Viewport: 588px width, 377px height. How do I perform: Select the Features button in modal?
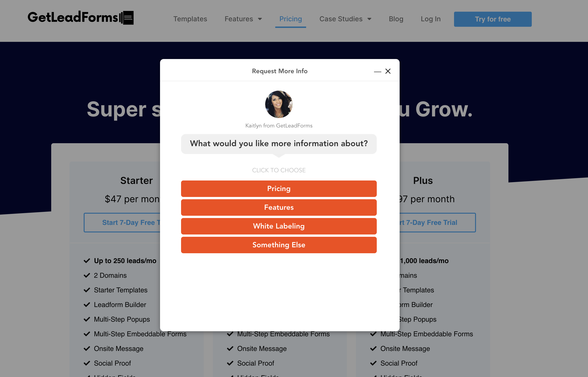tap(279, 207)
